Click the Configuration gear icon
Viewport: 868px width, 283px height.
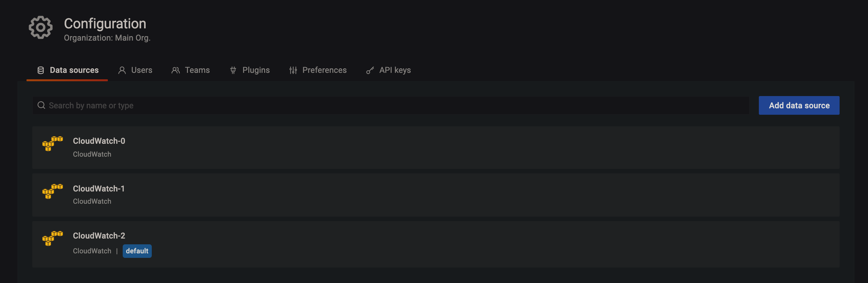[x=40, y=27]
